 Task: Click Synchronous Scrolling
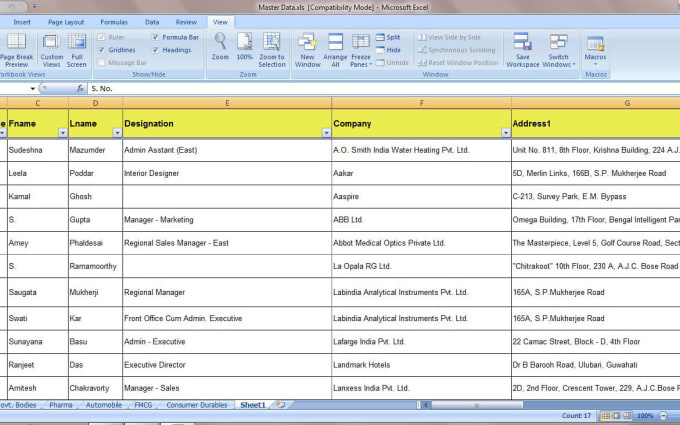(x=456, y=50)
